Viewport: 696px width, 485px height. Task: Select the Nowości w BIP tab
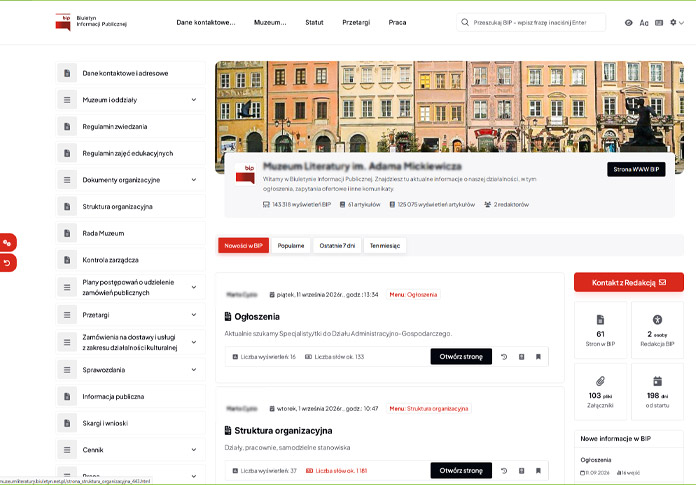[x=243, y=245]
